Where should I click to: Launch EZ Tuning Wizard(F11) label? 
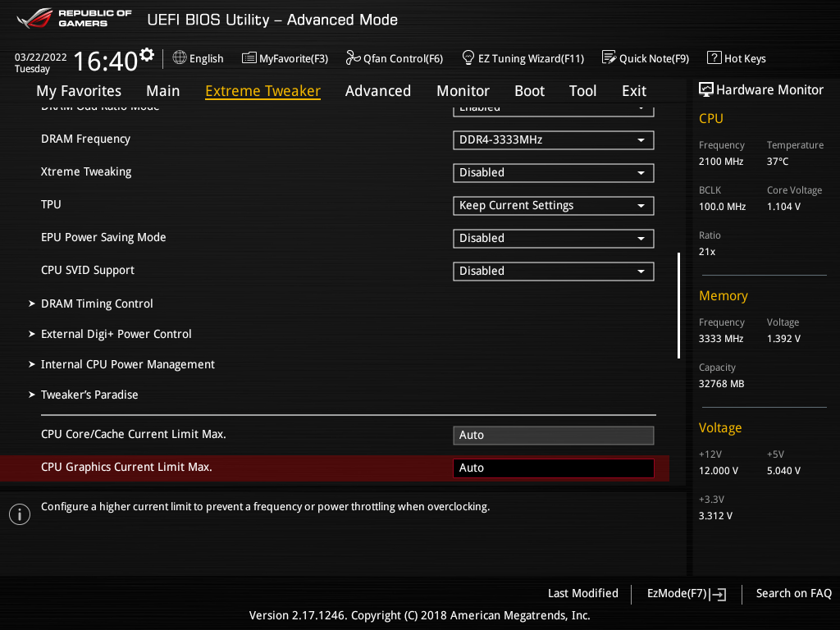coord(531,59)
